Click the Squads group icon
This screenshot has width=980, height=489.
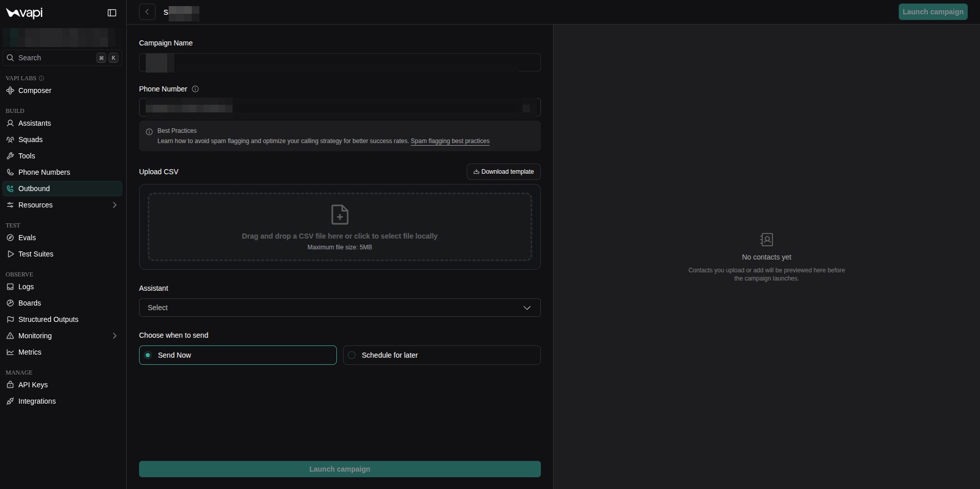click(x=10, y=139)
